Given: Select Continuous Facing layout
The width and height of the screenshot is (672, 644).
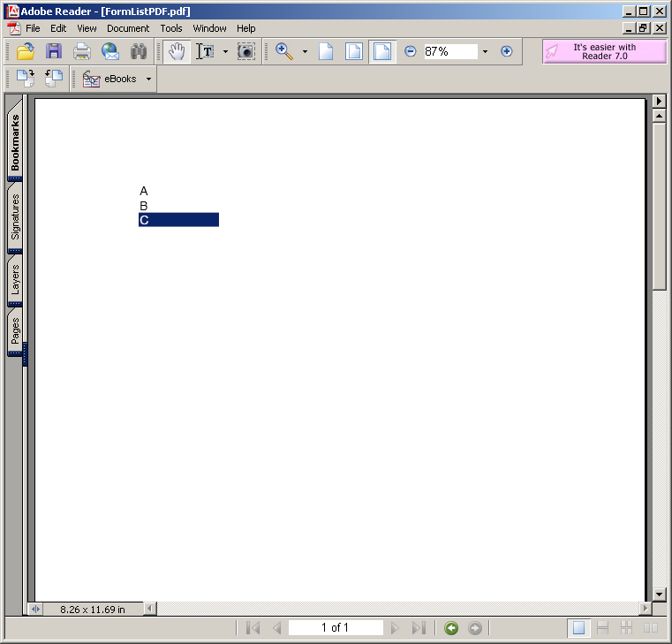Looking at the screenshot, I should 627,628.
